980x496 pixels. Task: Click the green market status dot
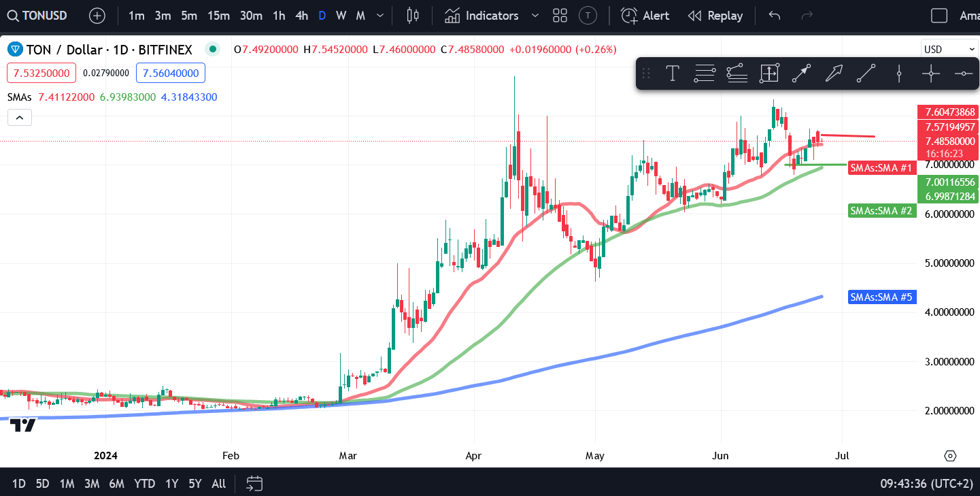click(x=213, y=49)
